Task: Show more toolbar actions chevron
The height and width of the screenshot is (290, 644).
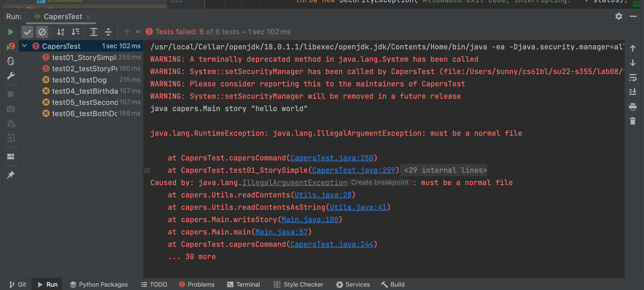Action: 138,32
